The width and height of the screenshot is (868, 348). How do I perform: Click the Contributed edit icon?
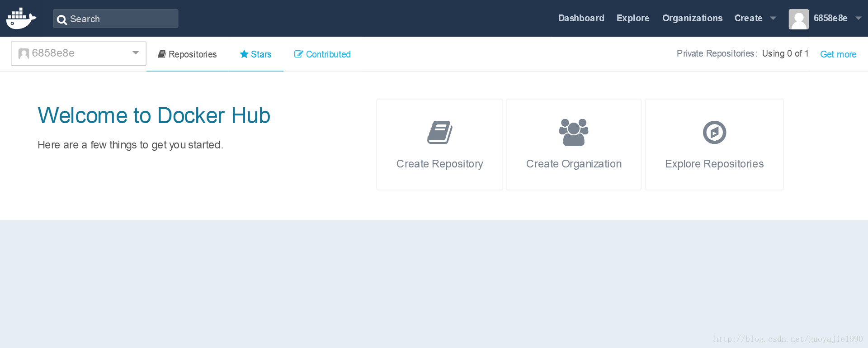click(298, 54)
